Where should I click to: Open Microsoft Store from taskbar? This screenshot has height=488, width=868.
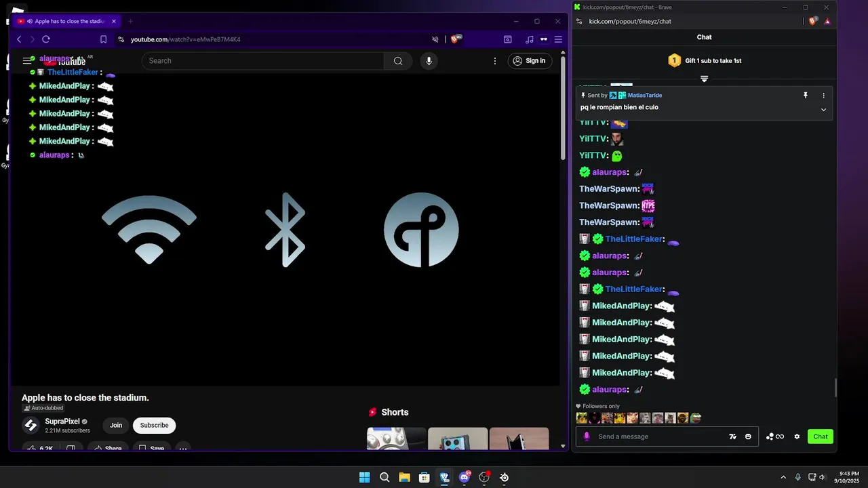click(x=425, y=477)
